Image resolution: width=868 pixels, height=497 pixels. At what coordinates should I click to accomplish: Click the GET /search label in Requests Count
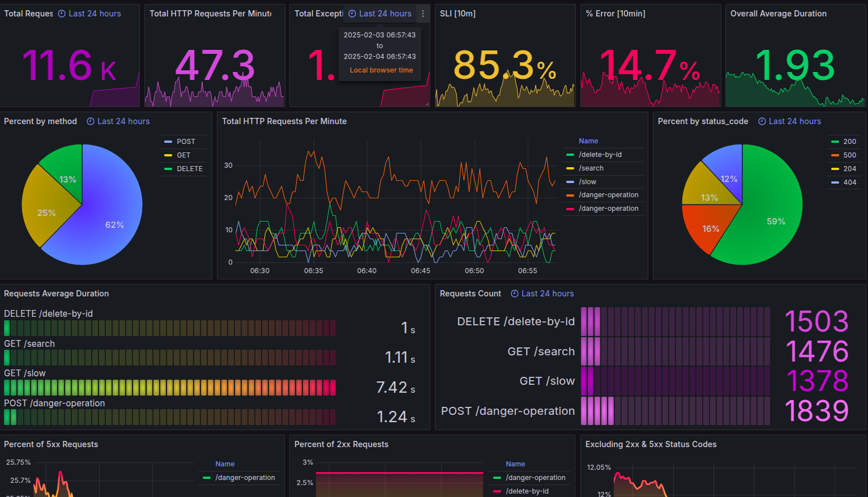click(541, 351)
